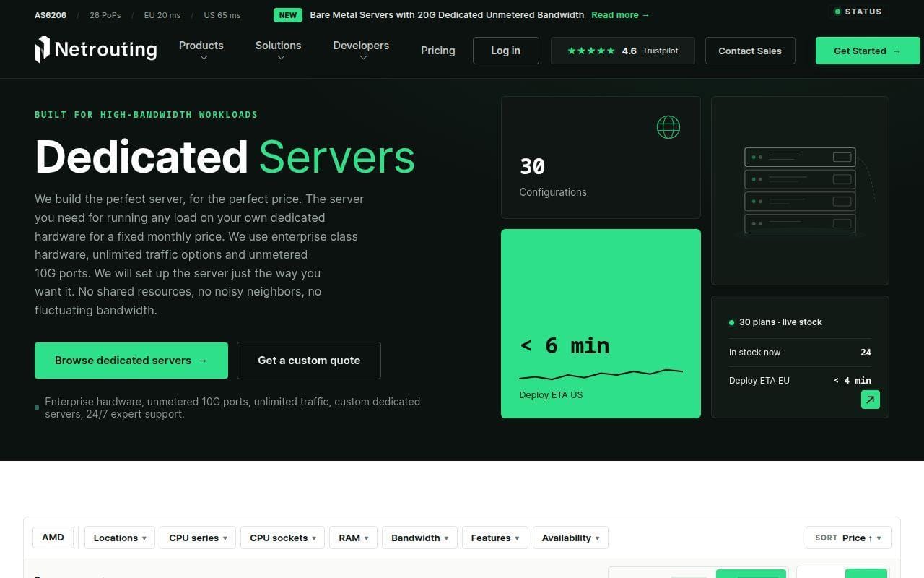Screen dimensions: 924x578
Task: Expand the Solutions menu
Action: (278, 50)
